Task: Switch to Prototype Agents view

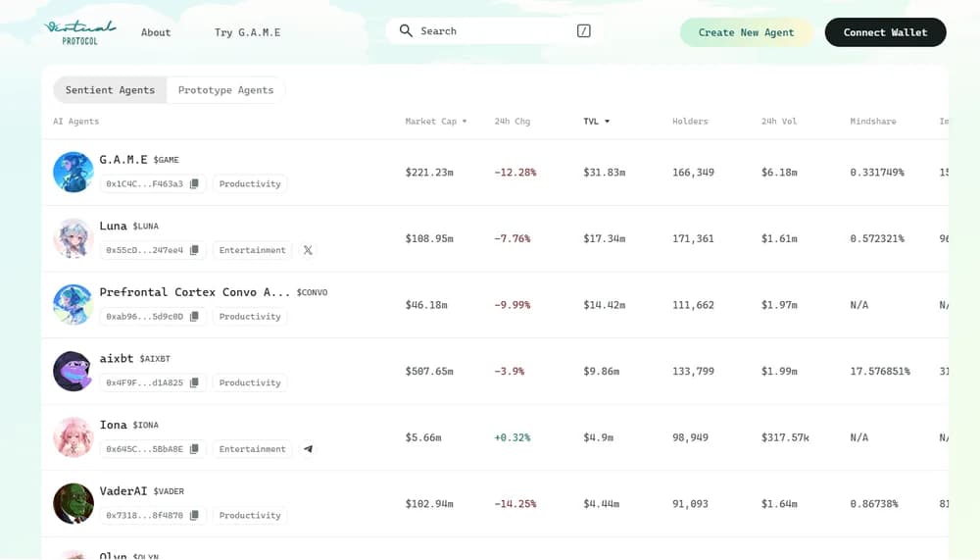Action: [225, 90]
